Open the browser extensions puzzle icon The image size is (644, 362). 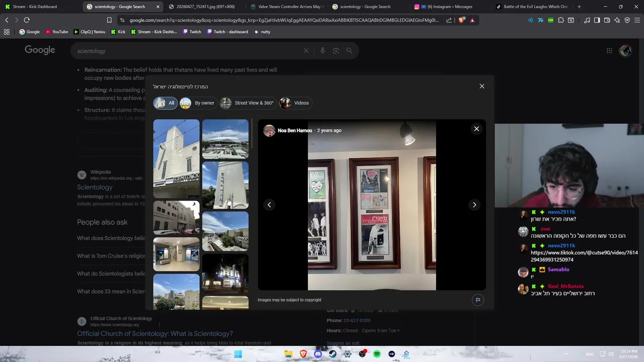(x=561, y=20)
